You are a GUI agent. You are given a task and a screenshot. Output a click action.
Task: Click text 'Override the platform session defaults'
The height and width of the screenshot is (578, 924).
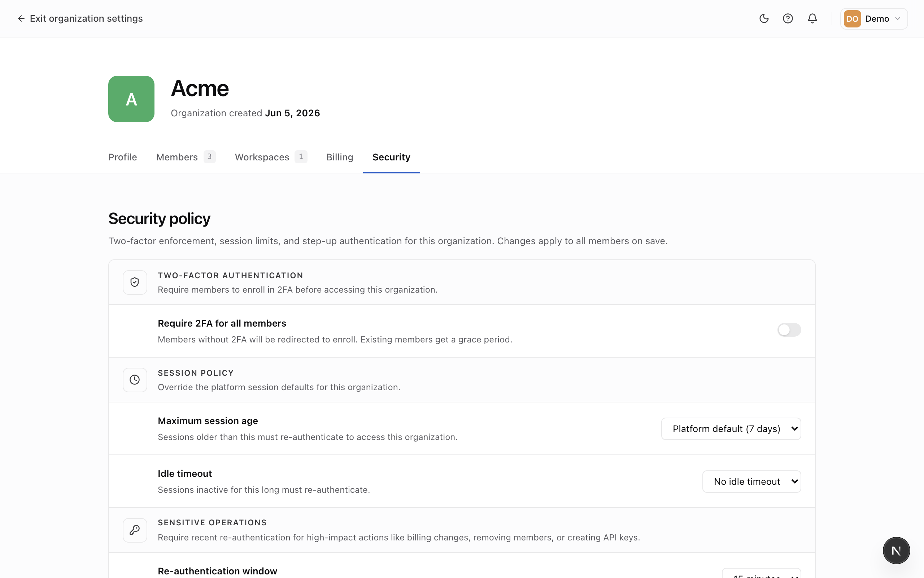coord(236,387)
